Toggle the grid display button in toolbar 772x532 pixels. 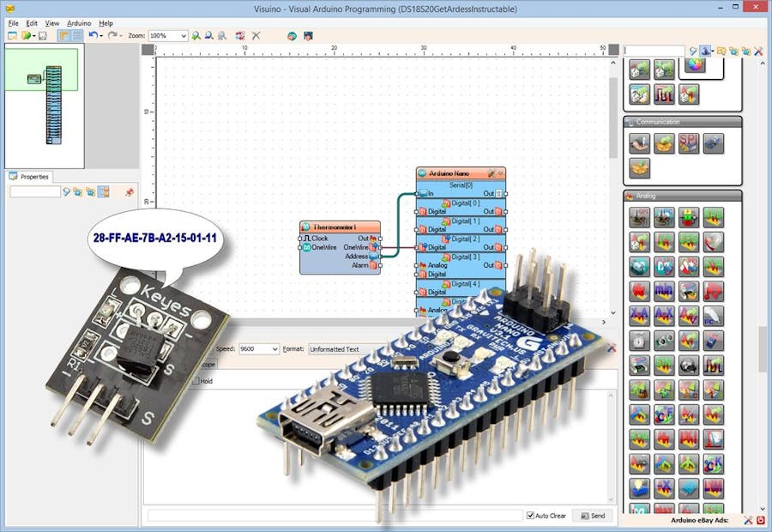coord(77,36)
